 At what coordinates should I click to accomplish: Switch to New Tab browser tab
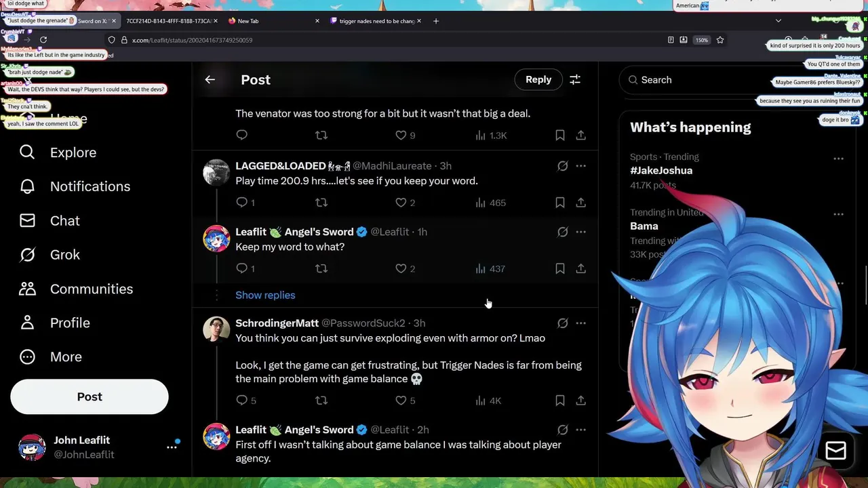click(x=274, y=21)
